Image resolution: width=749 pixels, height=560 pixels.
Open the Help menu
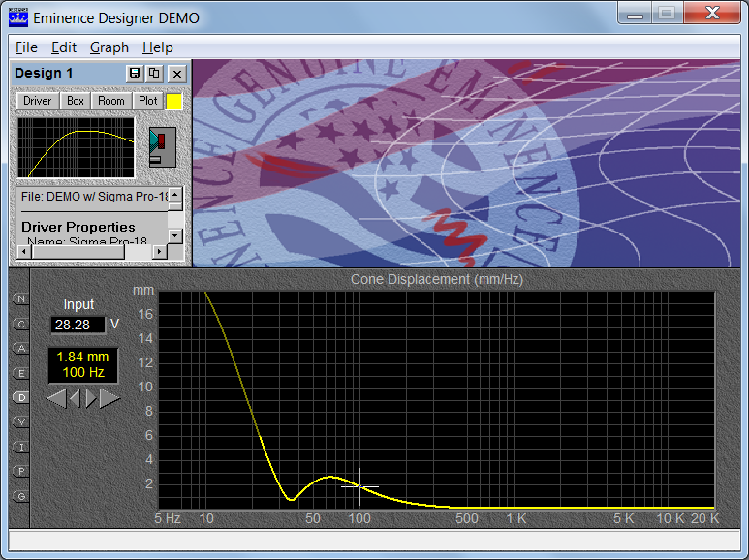tap(158, 47)
